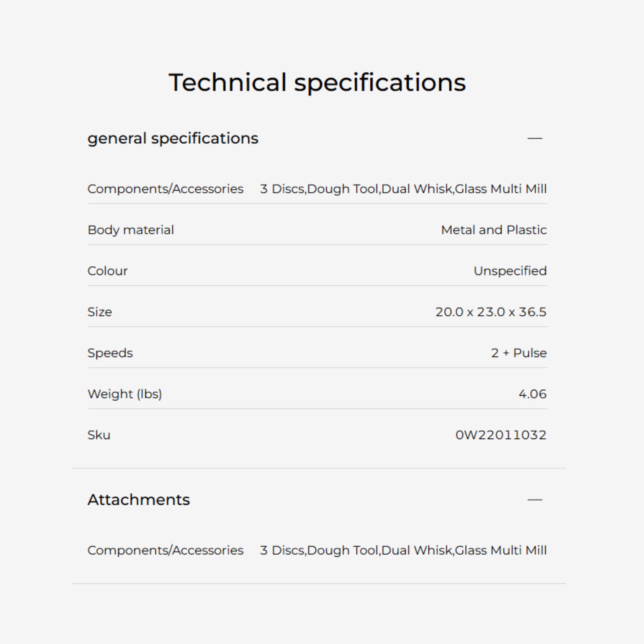Click Components/Accessories label under general specifications
The image size is (644, 644).
pyautogui.click(x=165, y=189)
